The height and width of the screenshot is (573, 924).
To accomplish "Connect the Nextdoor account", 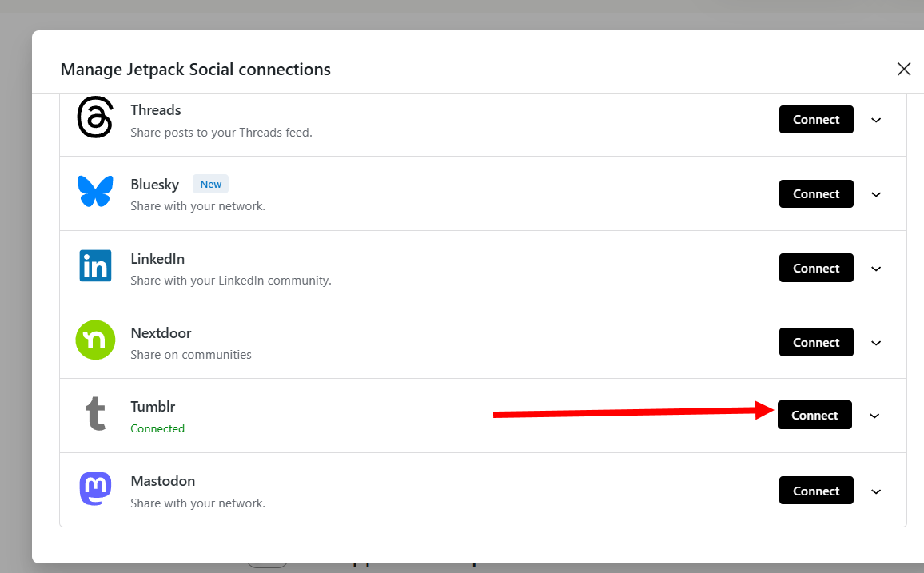I will pyautogui.click(x=816, y=342).
